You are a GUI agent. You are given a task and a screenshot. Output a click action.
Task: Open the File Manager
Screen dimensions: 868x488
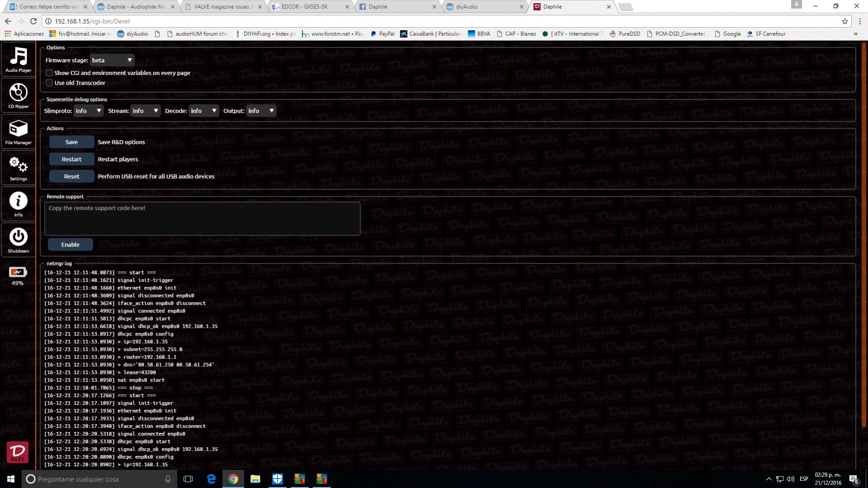[x=18, y=132]
